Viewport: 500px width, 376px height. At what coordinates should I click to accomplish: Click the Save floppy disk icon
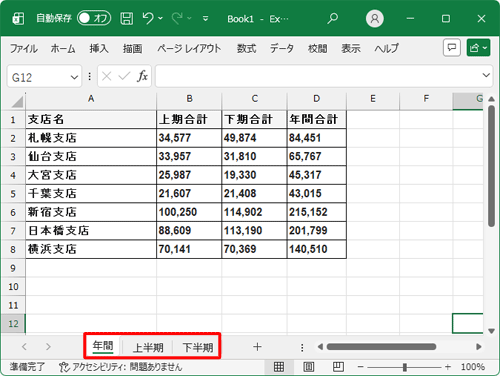pyautogui.click(x=126, y=19)
